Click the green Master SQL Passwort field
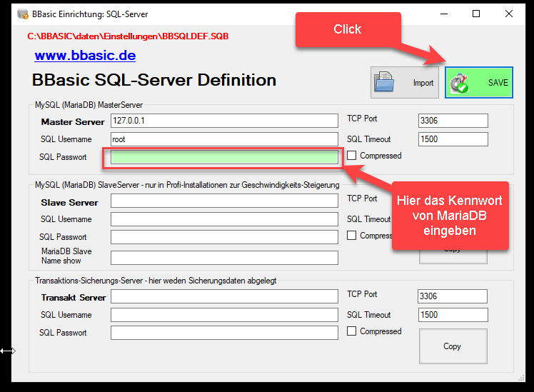 click(224, 157)
